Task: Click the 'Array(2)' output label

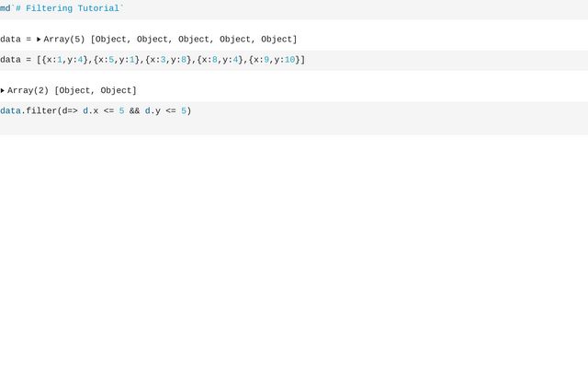Action: [x=28, y=91]
